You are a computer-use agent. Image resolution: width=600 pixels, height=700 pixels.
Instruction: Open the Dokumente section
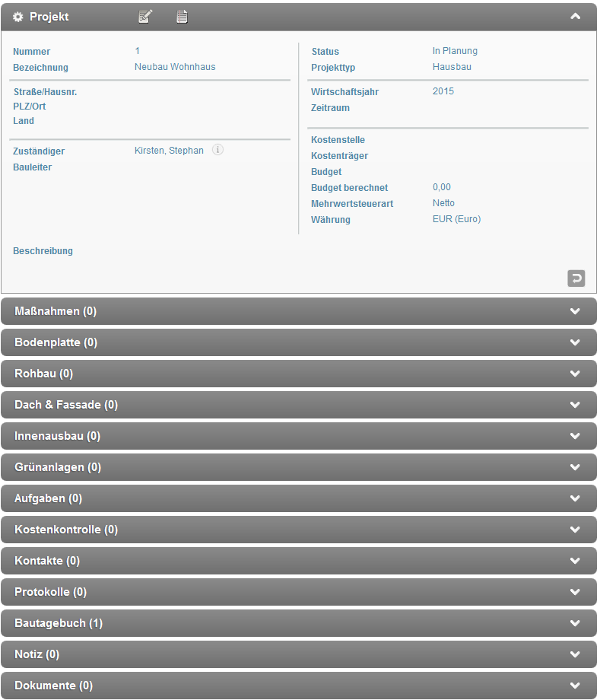tap(53, 686)
